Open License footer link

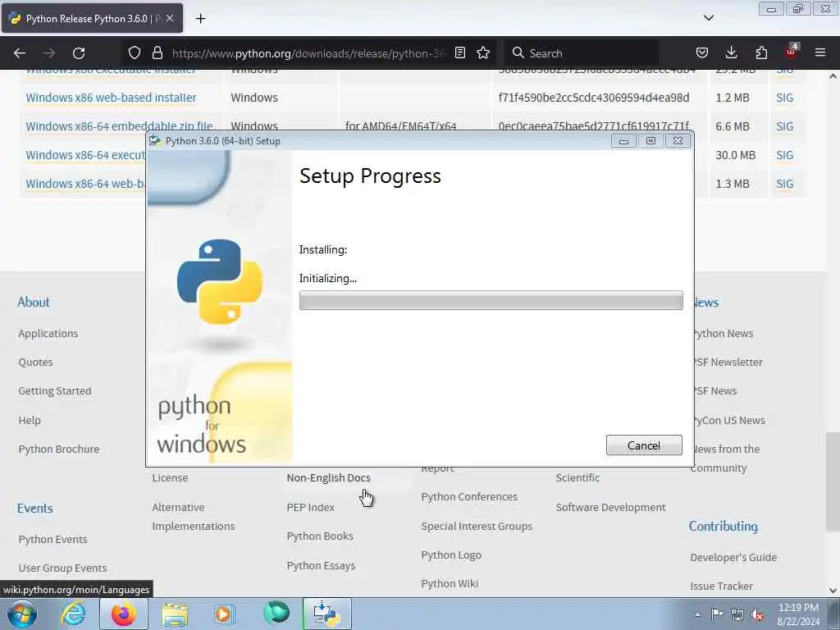point(170,478)
